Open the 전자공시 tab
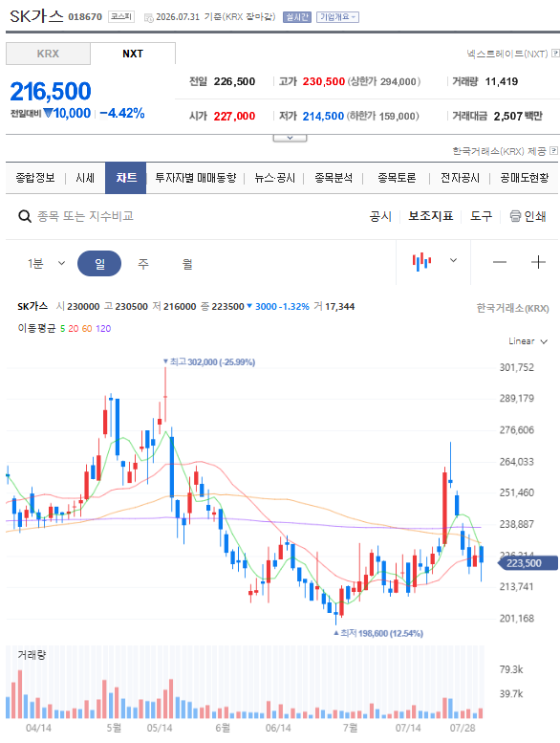The height and width of the screenshot is (743, 560). [460, 178]
